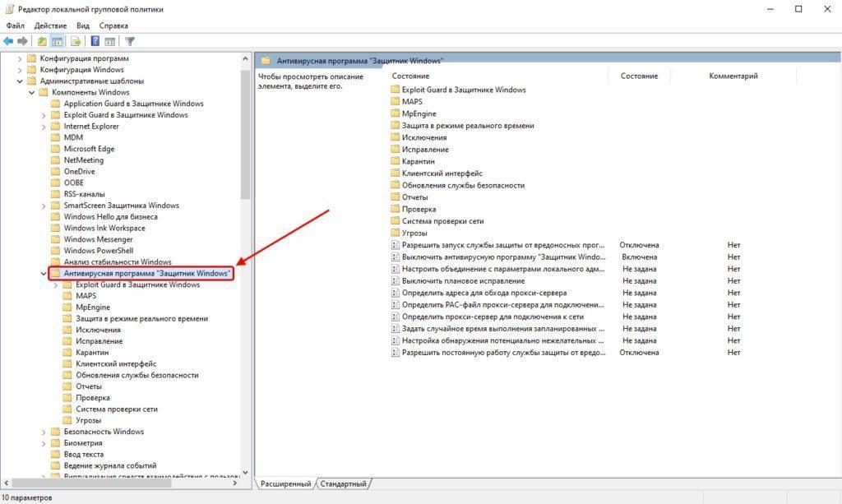Image resolution: width=842 pixels, height=504 pixels.
Task: Click the Карантин folder icon in right pane
Action: pos(396,161)
